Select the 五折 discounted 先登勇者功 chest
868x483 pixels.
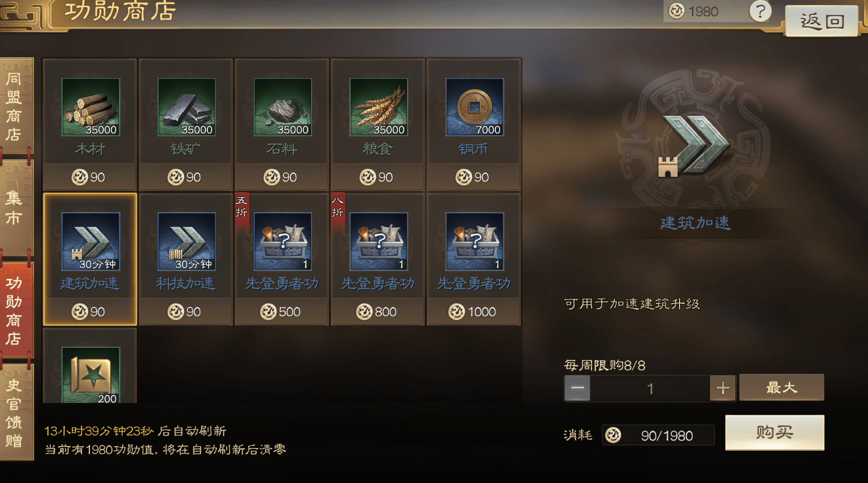click(x=282, y=259)
